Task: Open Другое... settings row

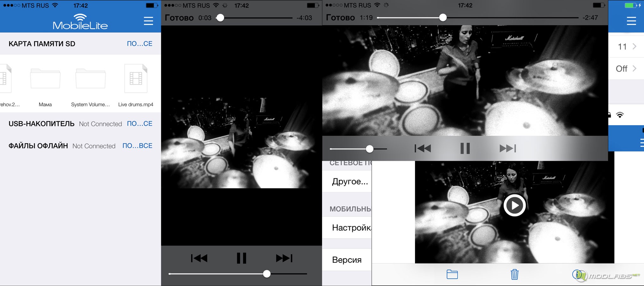Action: click(347, 181)
